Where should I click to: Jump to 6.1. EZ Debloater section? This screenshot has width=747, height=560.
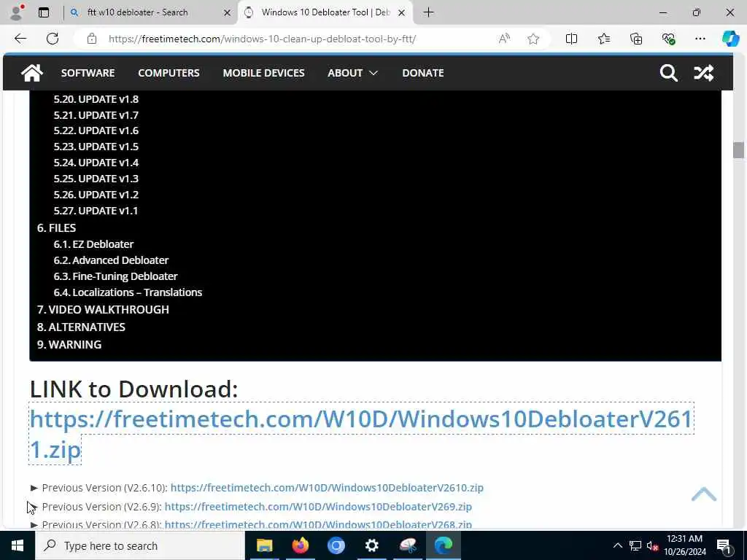click(x=94, y=244)
